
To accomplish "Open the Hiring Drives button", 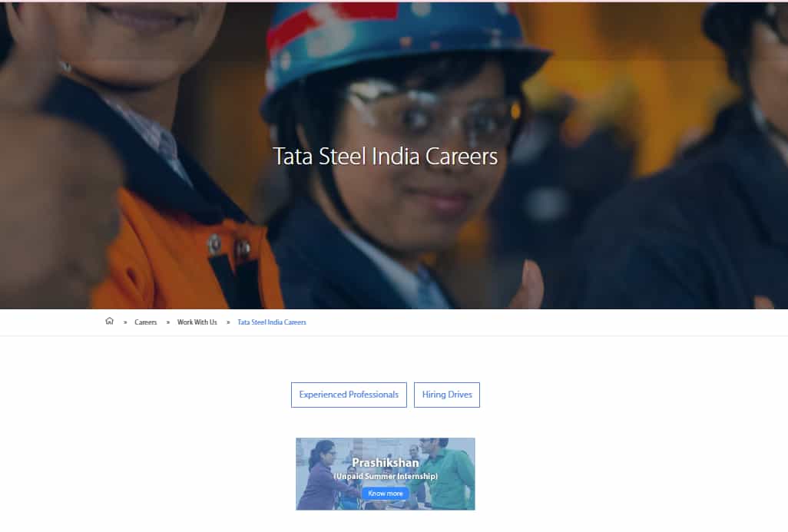I will [447, 395].
